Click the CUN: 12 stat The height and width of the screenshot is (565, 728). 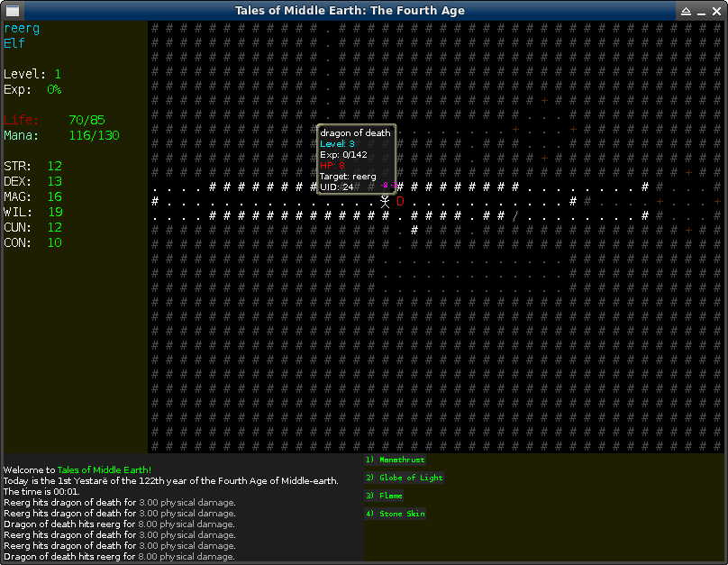[32, 227]
